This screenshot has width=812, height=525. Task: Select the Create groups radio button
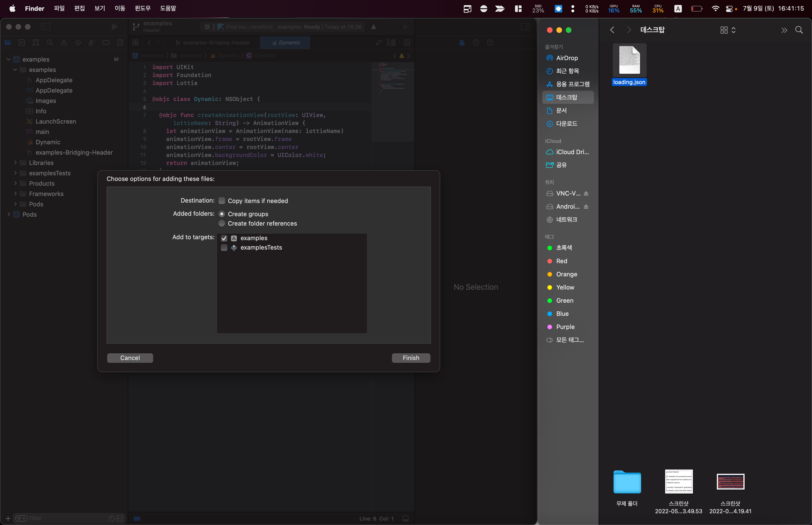point(222,214)
